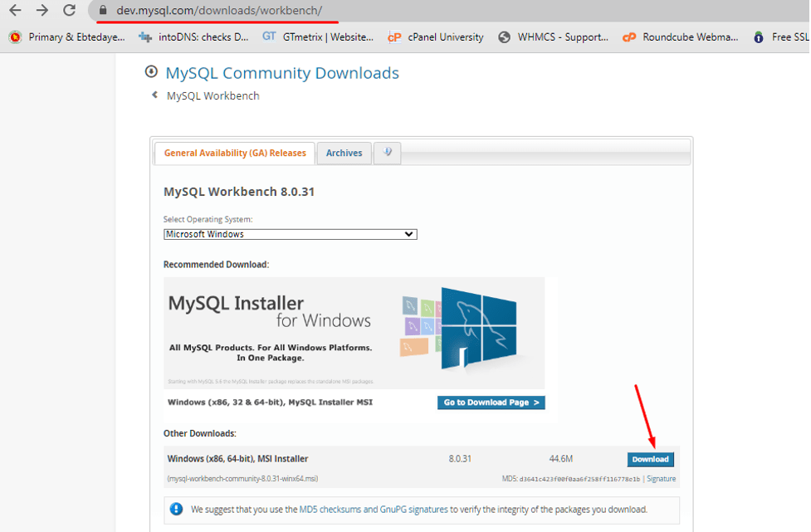
Task: Click the filename mysql-workbench-community-8.0.31-winx64.msi
Action: click(x=242, y=479)
